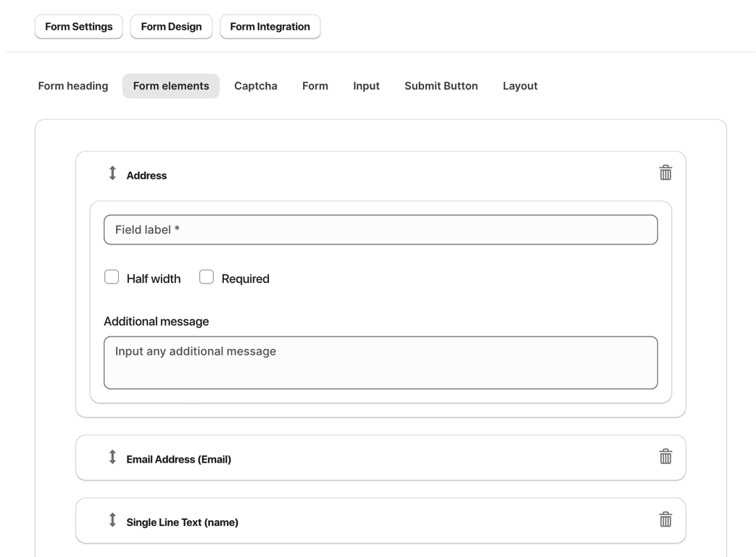Switch to the Form heading tab
Viewport: 756px width, 557px height.
pyautogui.click(x=73, y=86)
